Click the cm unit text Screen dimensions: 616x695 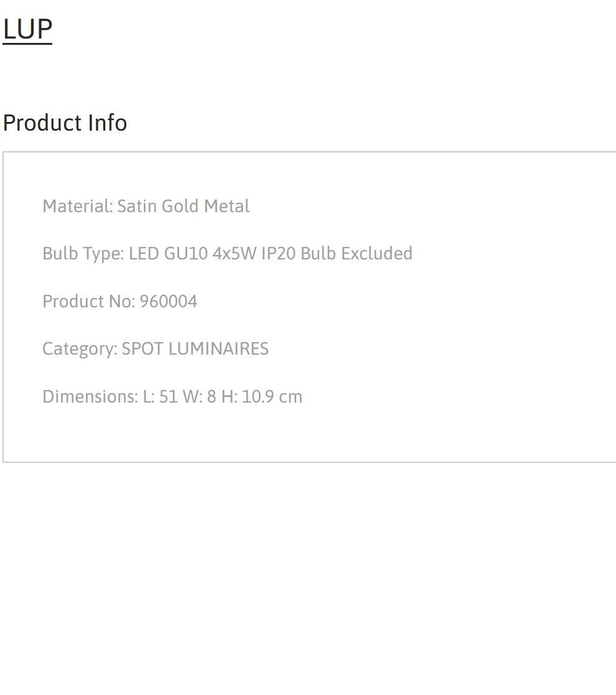(x=291, y=397)
